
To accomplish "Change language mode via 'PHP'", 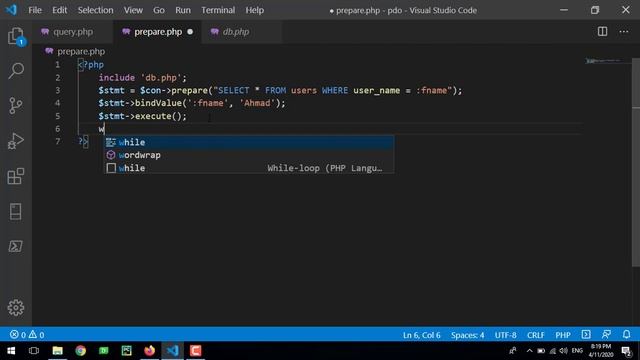I will coord(563,335).
